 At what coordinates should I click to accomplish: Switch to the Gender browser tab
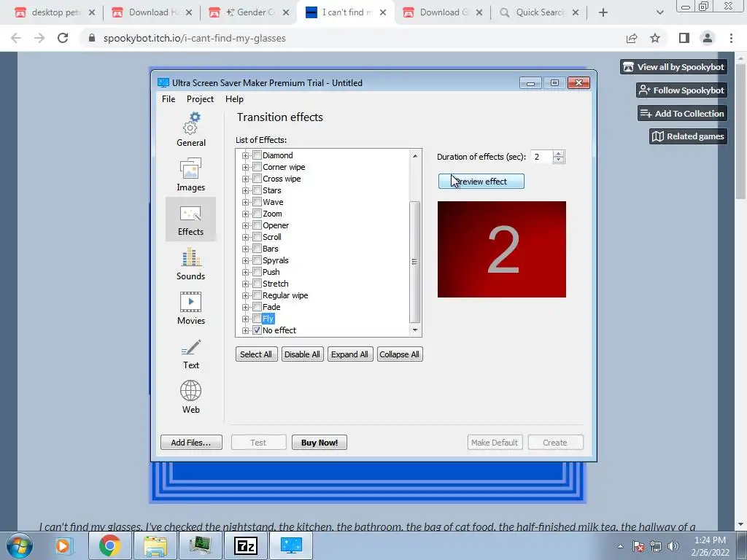coord(250,12)
